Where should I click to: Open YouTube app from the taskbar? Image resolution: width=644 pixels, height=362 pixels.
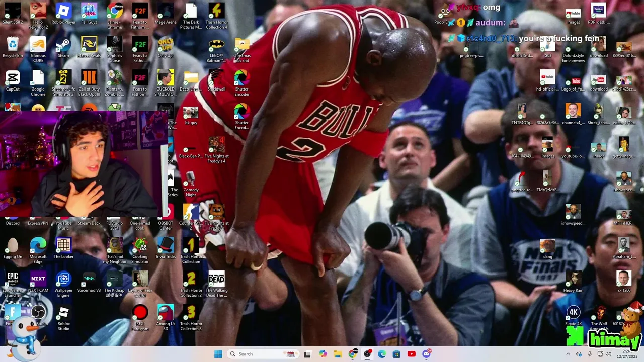(411, 354)
